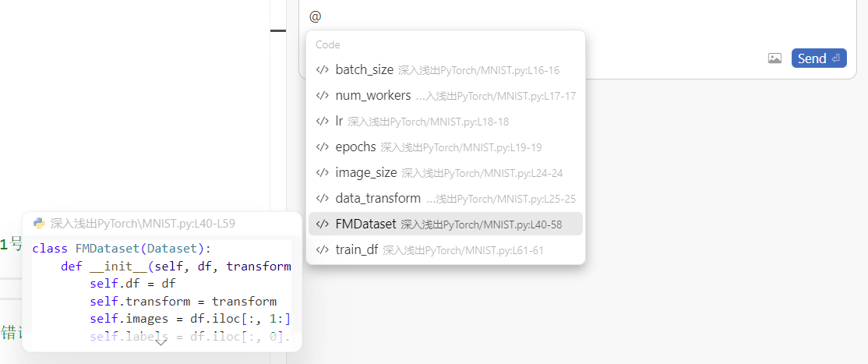The image size is (868, 364).
Task: Click the class FMDataset(Dataset) line in preview
Action: click(122, 249)
